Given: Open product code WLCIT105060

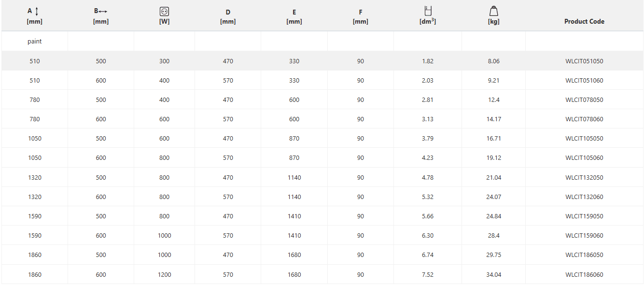Looking at the screenshot, I should click(584, 158).
